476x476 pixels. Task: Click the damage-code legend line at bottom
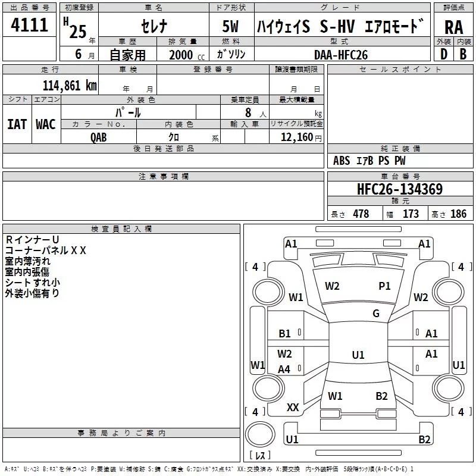(209, 469)
